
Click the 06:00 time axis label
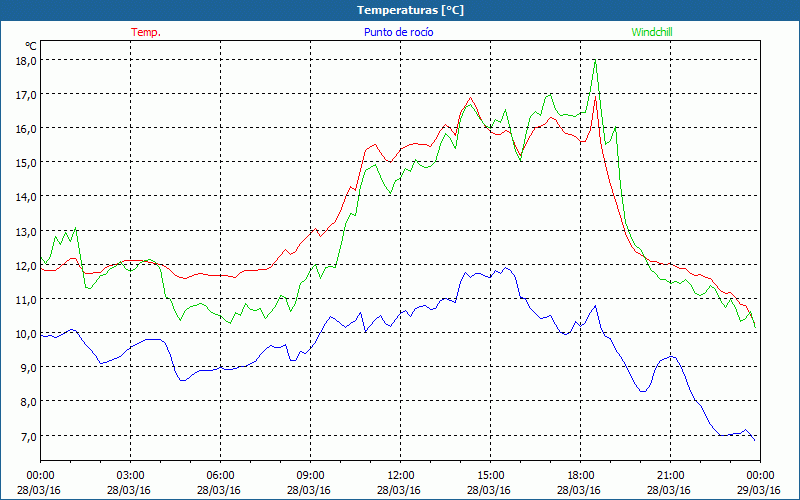220,476
